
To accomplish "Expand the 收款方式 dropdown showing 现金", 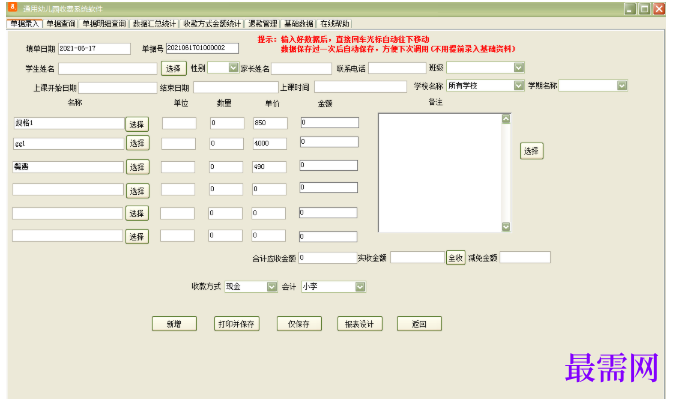I will tap(272, 287).
